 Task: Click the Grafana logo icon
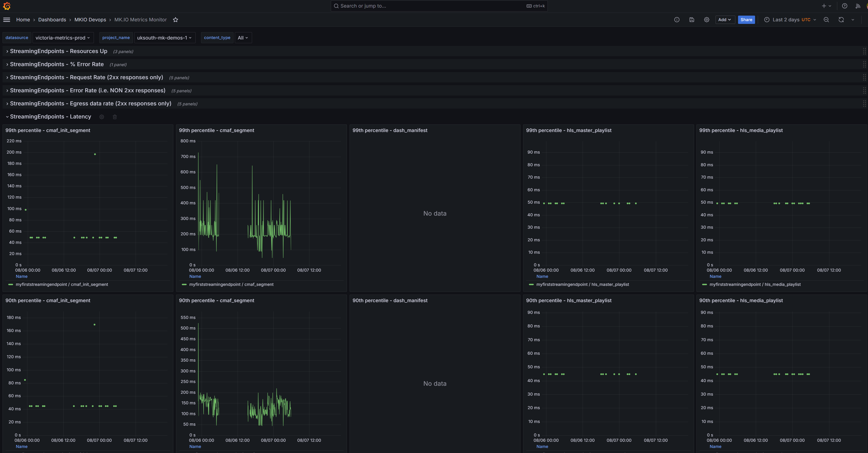coord(7,6)
